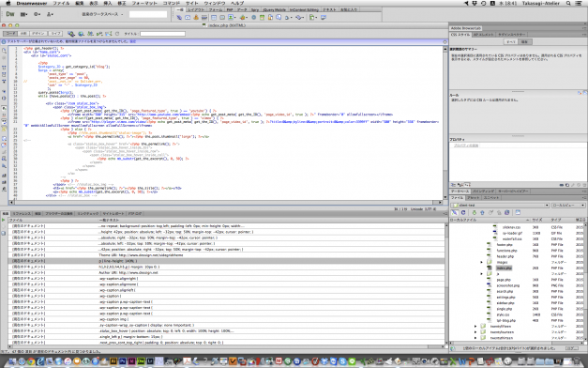Open the Extend Dreamweaver gear dropdown
Image resolution: width=588 pixels, height=368 pixels.
[x=37, y=14]
